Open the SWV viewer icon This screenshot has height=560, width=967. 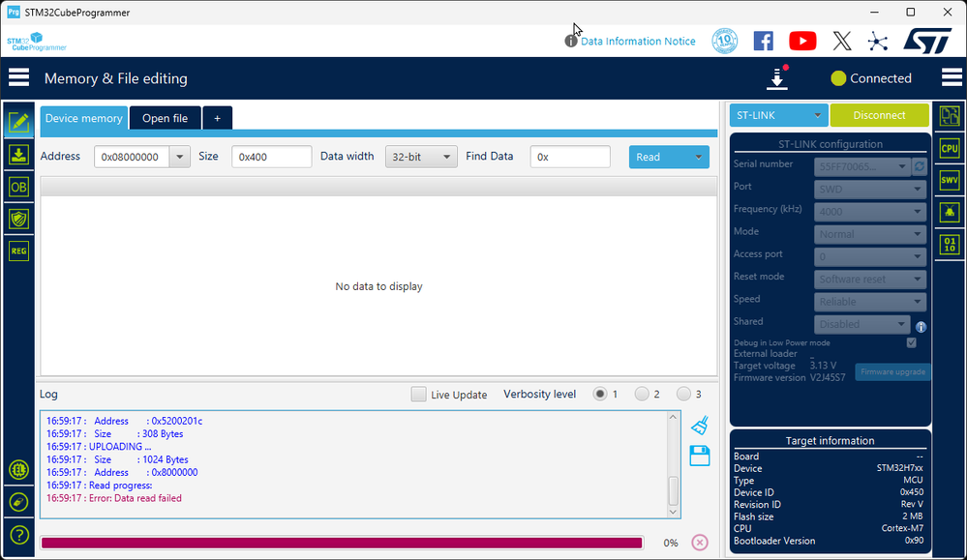[x=950, y=180]
